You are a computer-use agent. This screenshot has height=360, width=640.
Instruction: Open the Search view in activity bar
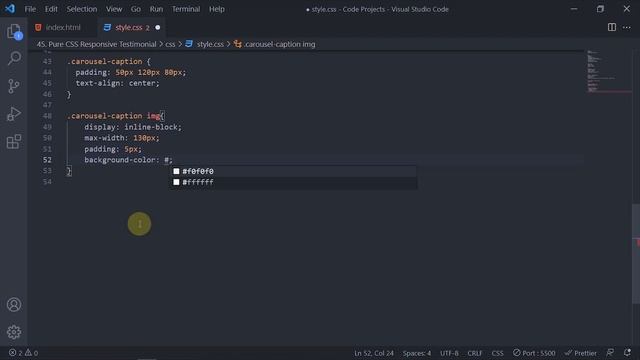(x=14, y=58)
